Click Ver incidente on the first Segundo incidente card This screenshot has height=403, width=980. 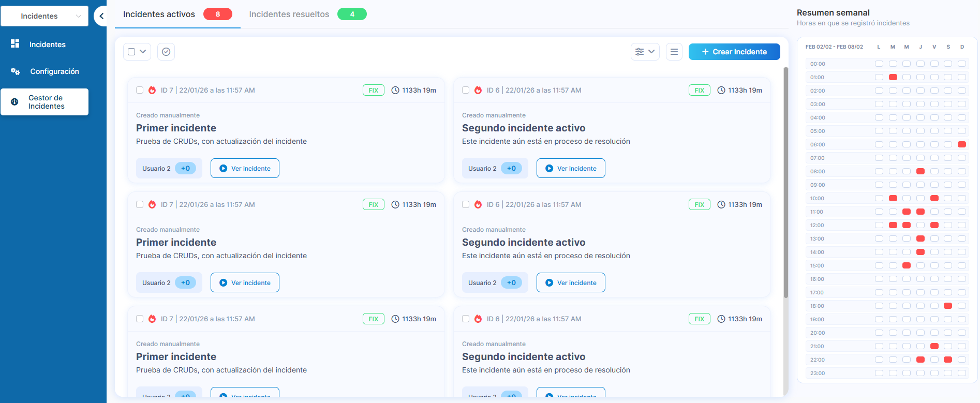571,168
